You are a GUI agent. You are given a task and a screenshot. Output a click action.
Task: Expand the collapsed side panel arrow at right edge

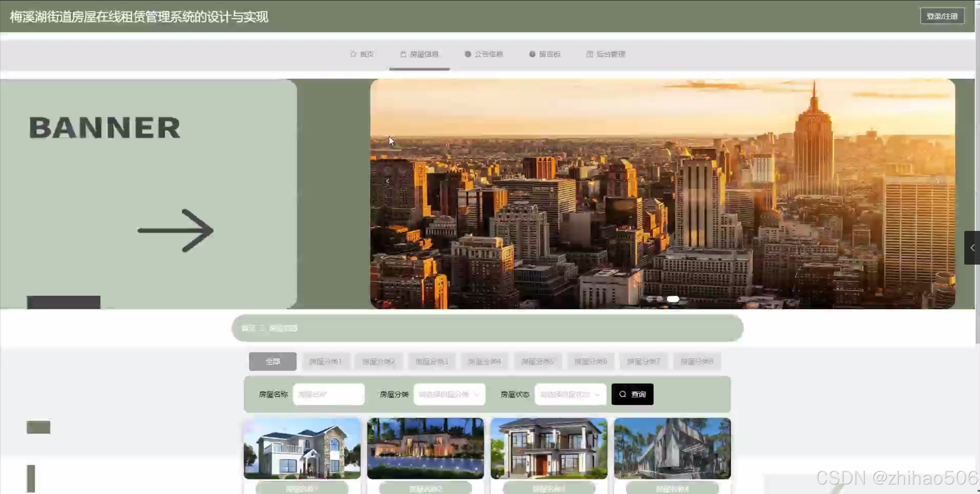pos(972,248)
